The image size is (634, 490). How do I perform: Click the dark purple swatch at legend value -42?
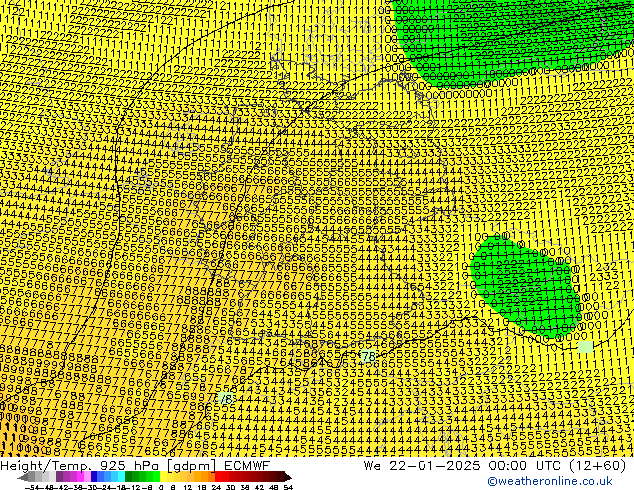[x=59, y=476]
